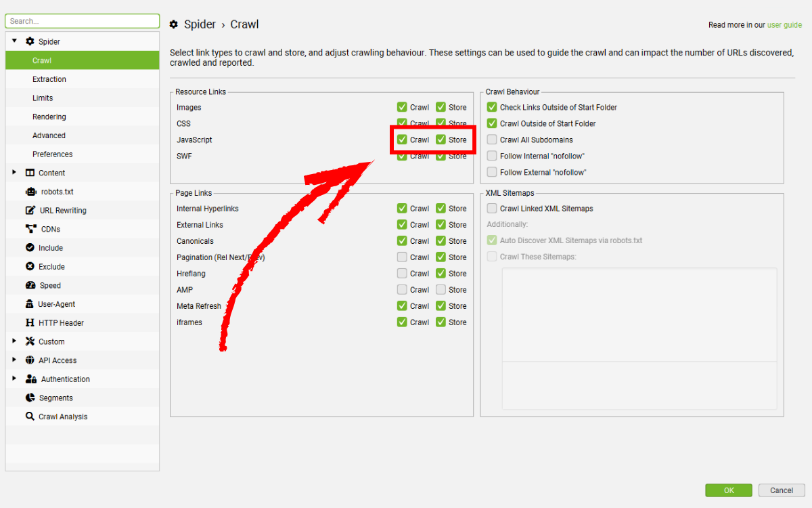Open the Extraction settings page

49,79
